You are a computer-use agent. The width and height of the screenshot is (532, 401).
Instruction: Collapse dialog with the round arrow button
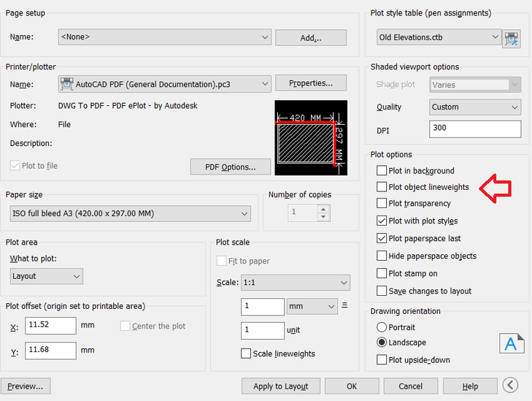tap(510, 385)
